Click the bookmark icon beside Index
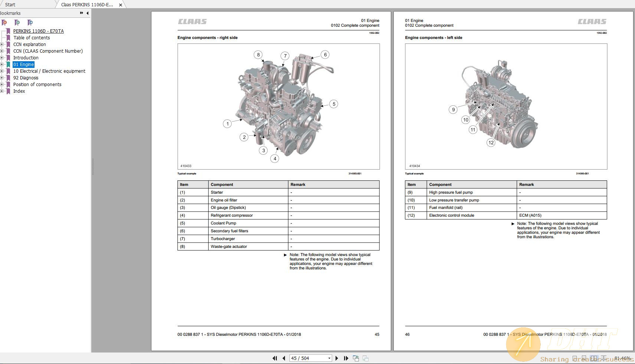This screenshot has width=635, height=364. (x=8, y=91)
